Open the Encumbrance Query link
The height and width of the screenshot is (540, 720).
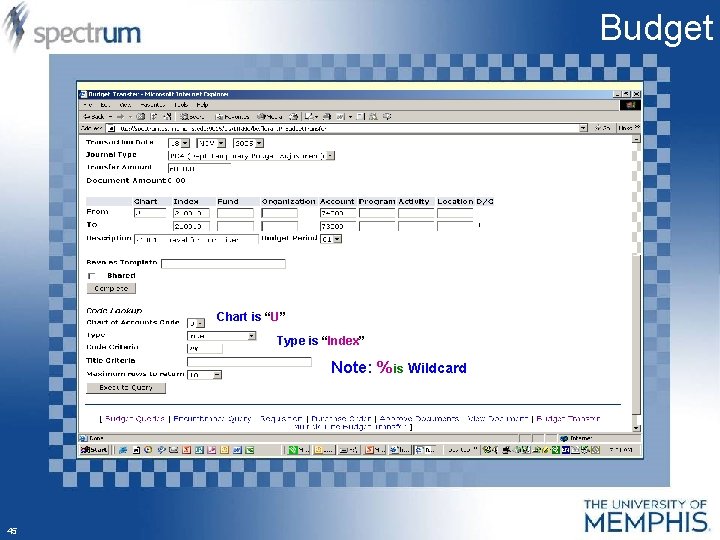tap(213, 418)
